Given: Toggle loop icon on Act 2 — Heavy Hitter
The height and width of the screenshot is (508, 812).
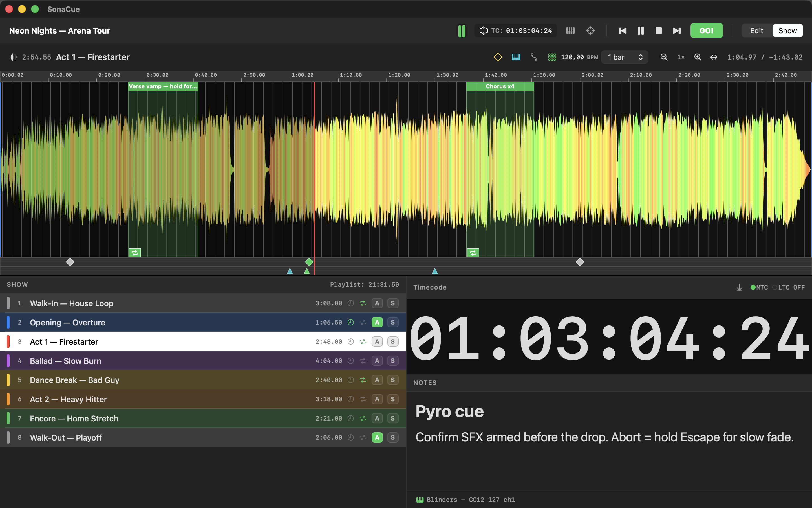Looking at the screenshot, I should [363, 399].
